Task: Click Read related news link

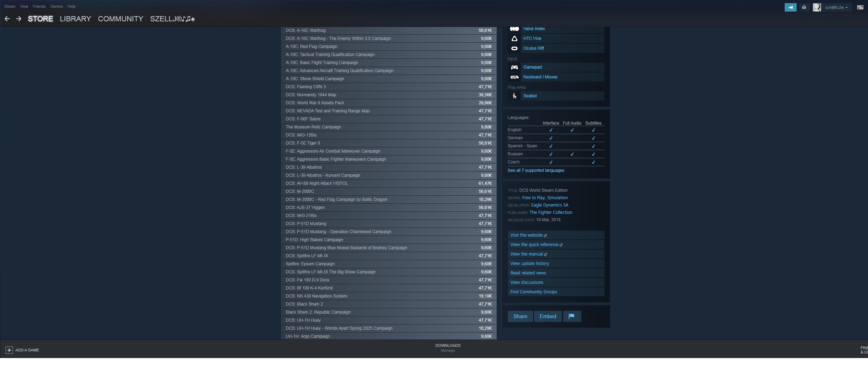Action: [x=556, y=273]
